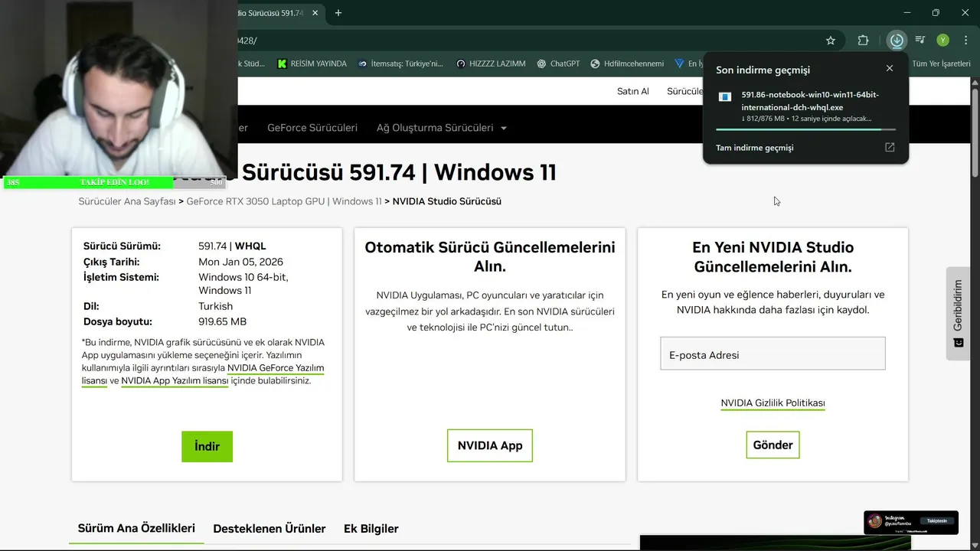Open NVIDIA GeForce Yazılım lisansı link
The height and width of the screenshot is (551, 980).
click(276, 368)
